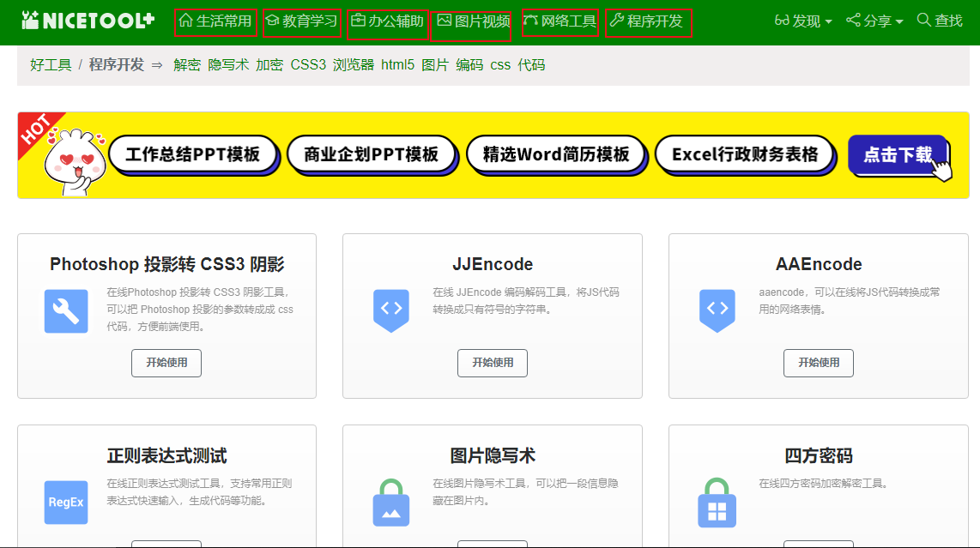Image resolution: width=980 pixels, height=548 pixels.
Task: Click 商业企划PPT模板 banner button
Action: click(x=372, y=154)
